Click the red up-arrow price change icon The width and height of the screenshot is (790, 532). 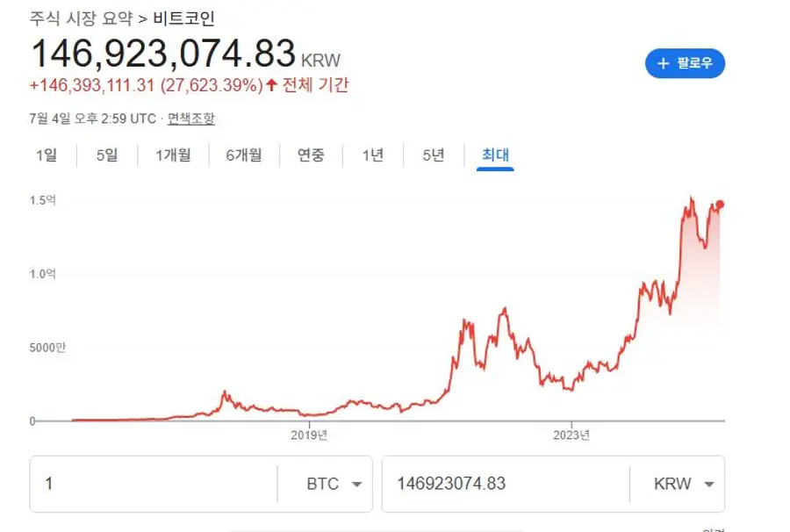coord(271,85)
